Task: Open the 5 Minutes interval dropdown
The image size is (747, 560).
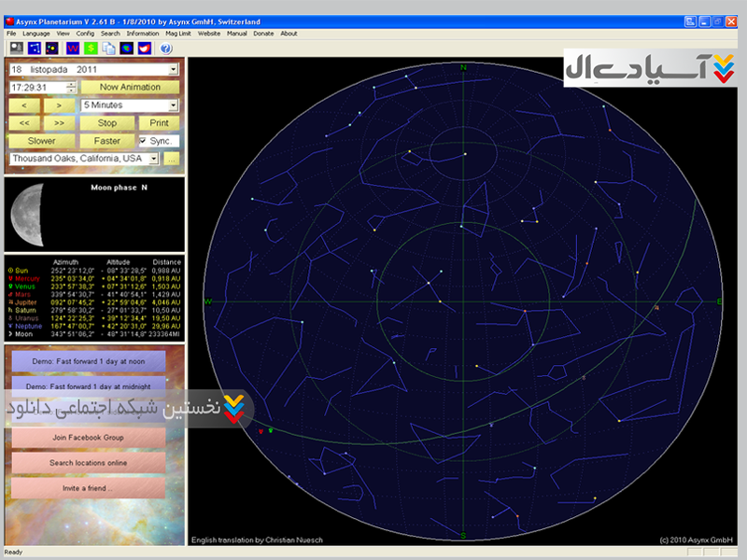Action: pyautogui.click(x=174, y=105)
